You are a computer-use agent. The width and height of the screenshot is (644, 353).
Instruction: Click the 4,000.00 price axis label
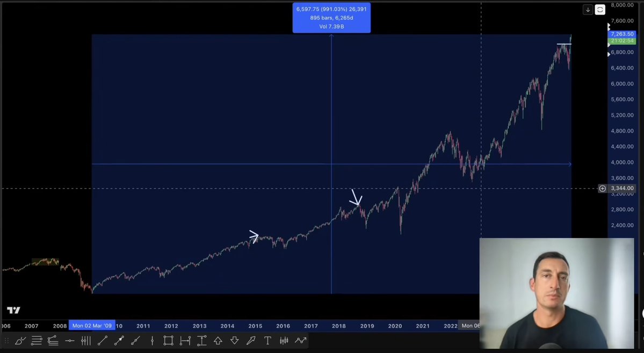[x=622, y=162]
